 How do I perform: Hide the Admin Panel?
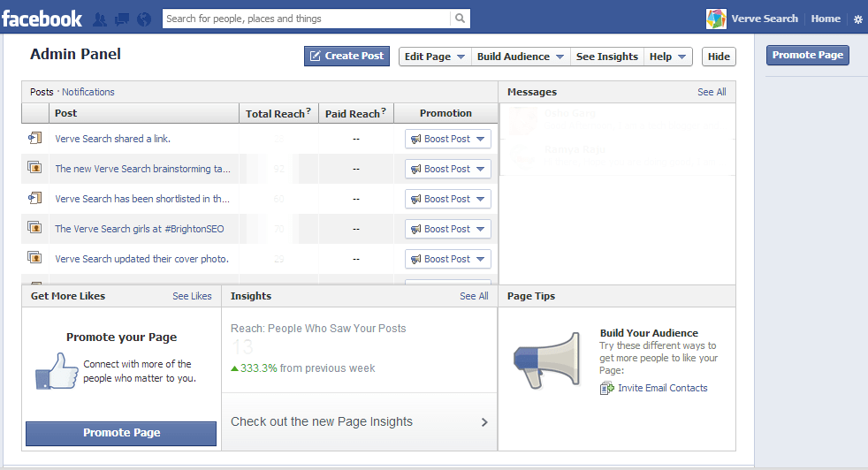[719, 57]
